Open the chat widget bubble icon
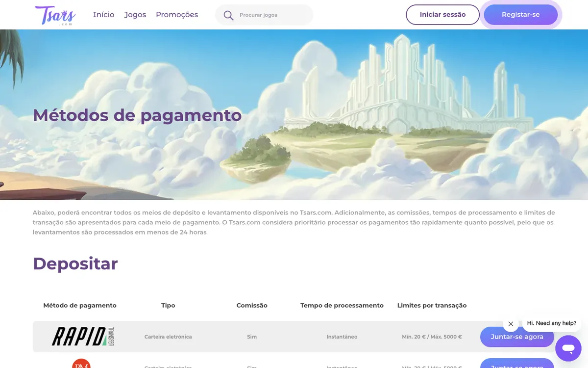588x368 pixels. (568, 348)
